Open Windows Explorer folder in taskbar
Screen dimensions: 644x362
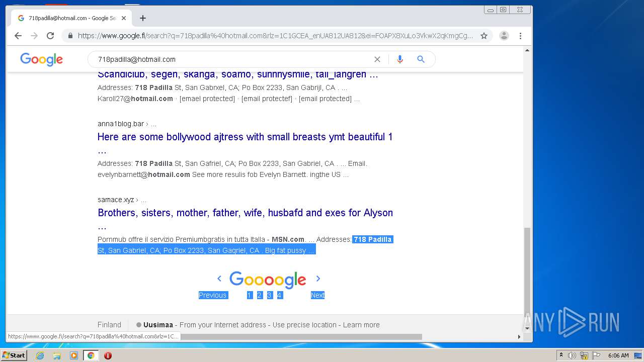click(x=57, y=355)
